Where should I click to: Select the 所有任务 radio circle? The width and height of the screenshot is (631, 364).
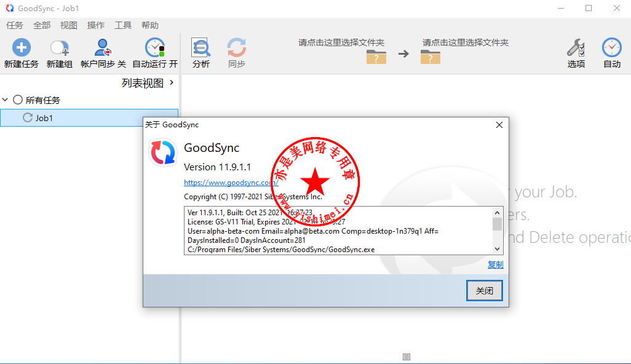pyautogui.click(x=18, y=100)
